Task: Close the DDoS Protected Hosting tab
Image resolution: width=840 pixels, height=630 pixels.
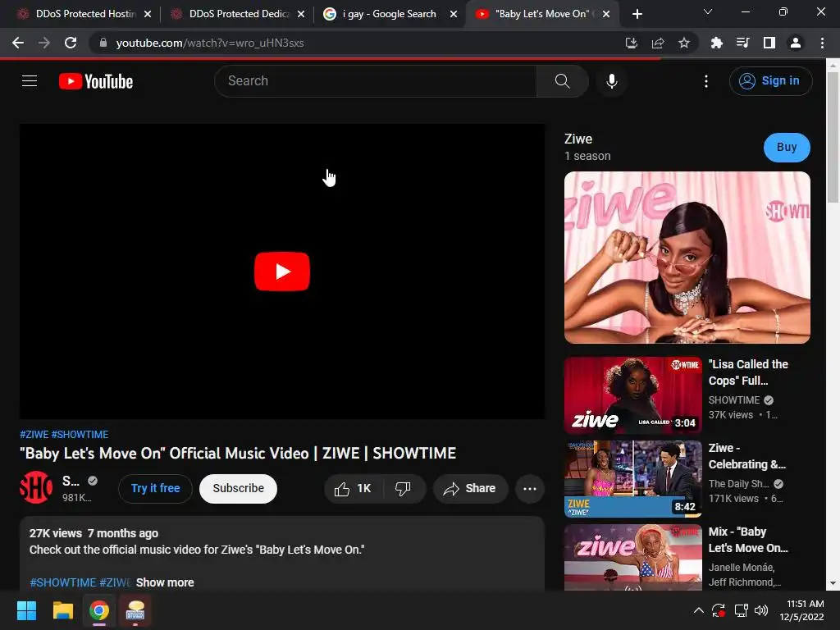Action: click(148, 14)
